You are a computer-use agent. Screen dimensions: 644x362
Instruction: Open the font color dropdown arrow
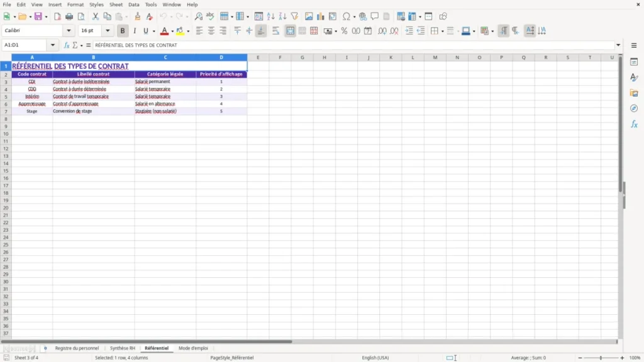(172, 31)
